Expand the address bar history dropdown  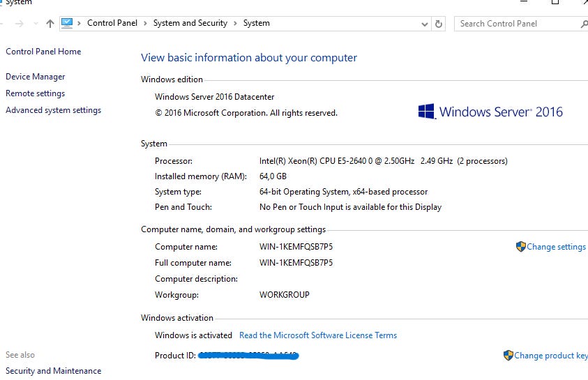425,24
